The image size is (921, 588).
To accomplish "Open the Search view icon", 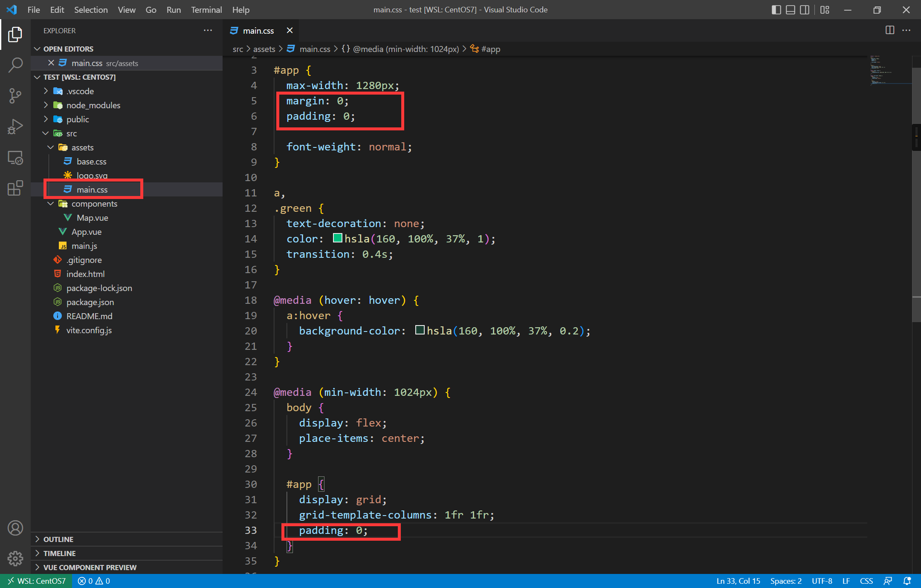I will (x=15, y=65).
